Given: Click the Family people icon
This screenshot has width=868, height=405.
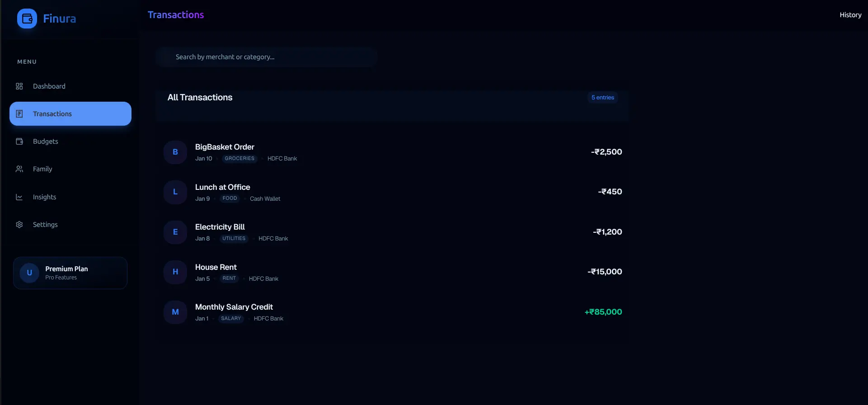Looking at the screenshot, I should pos(19,169).
